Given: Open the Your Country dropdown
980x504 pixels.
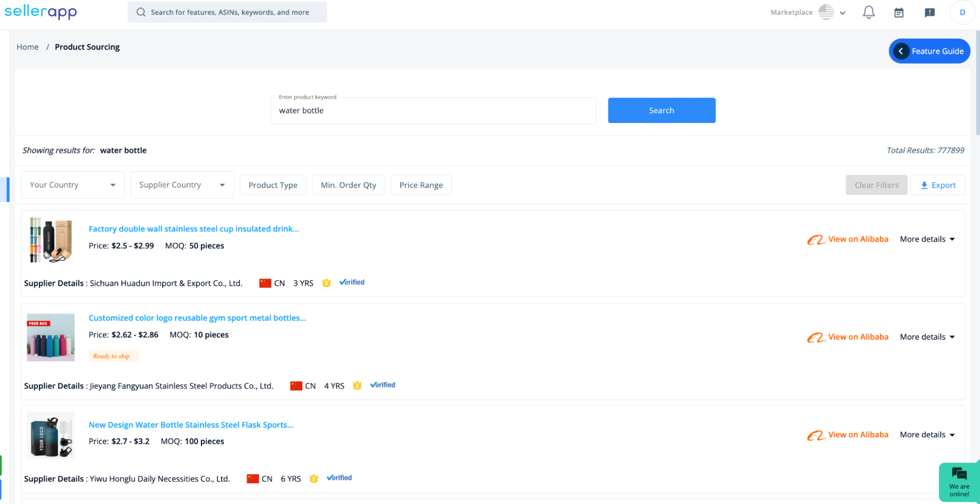Looking at the screenshot, I should point(73,185).
